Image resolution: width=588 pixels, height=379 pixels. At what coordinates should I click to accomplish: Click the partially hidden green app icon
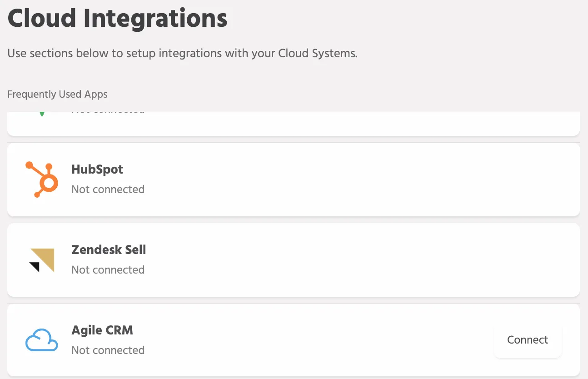(42, 114)
